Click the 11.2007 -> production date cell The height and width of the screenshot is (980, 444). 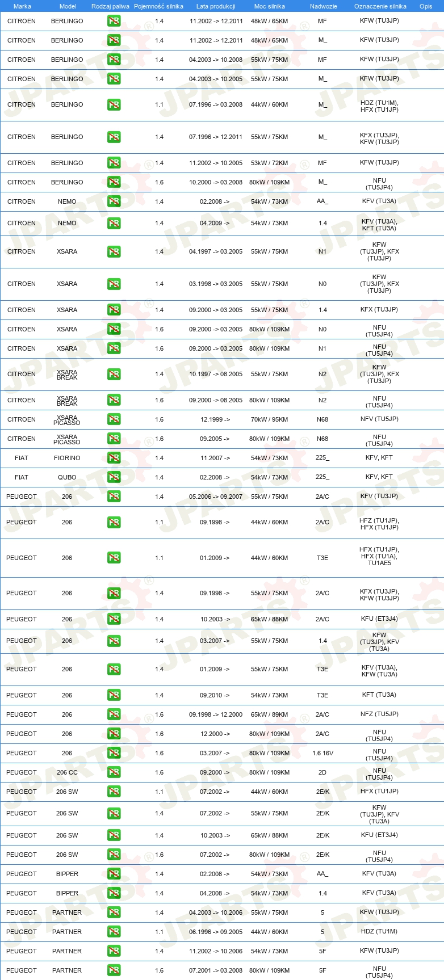point(216,458)
